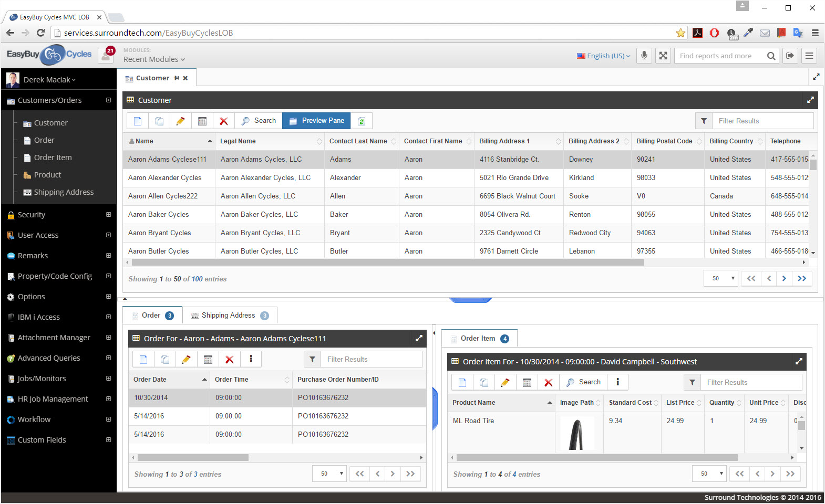Click the Copy record icon in Customer toolbar
The height and width of the screenshot is (504, 825).
click(159, 121)
